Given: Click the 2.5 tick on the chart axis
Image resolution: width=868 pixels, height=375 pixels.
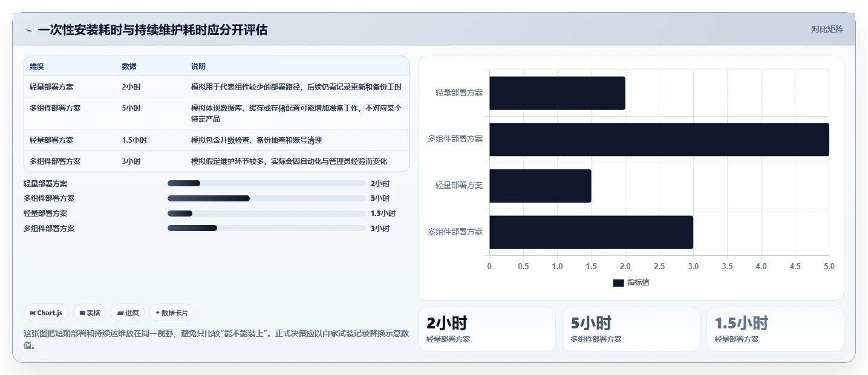Looking at the screenshot, I should pyautogui.click(x=659, y=266).
